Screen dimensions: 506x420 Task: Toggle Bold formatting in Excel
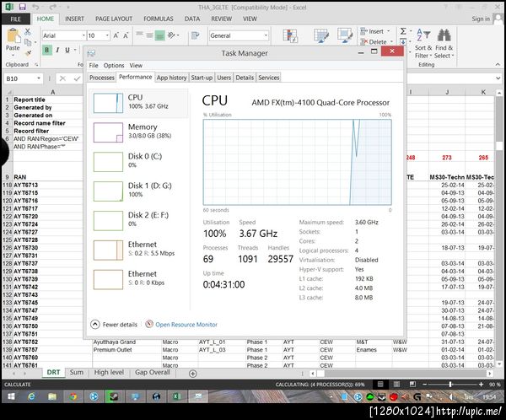47,50
